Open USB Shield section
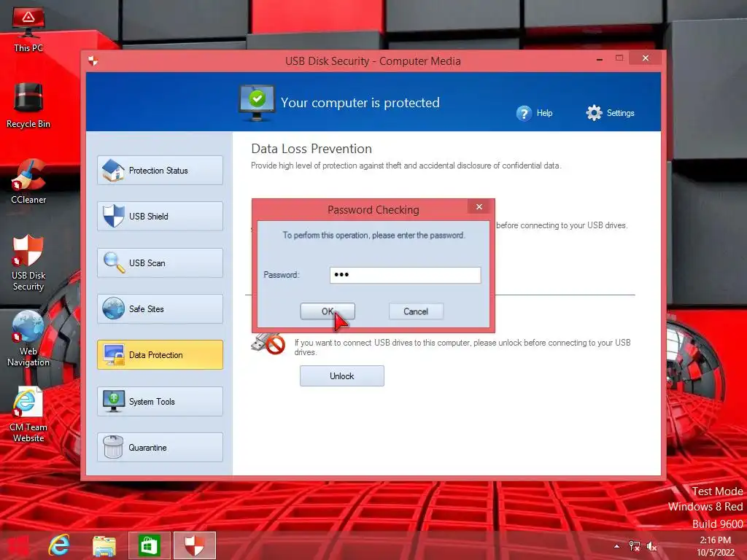This screenshot has height=560, width=747. [x=160, y=216]
